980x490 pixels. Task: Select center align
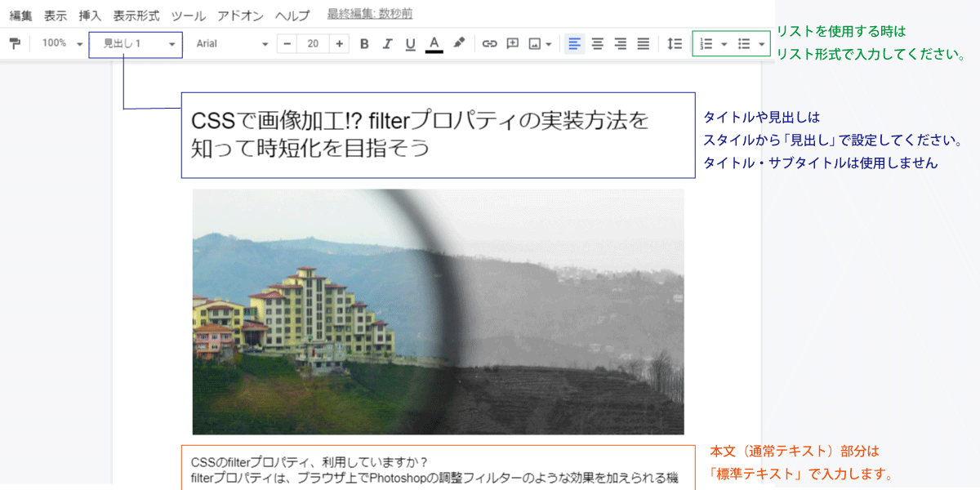pos(598,44)
